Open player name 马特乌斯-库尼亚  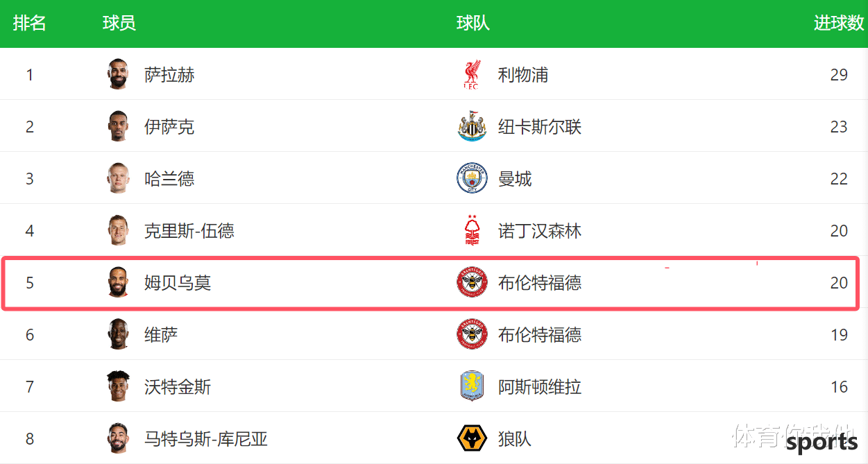tap(206, 439)
